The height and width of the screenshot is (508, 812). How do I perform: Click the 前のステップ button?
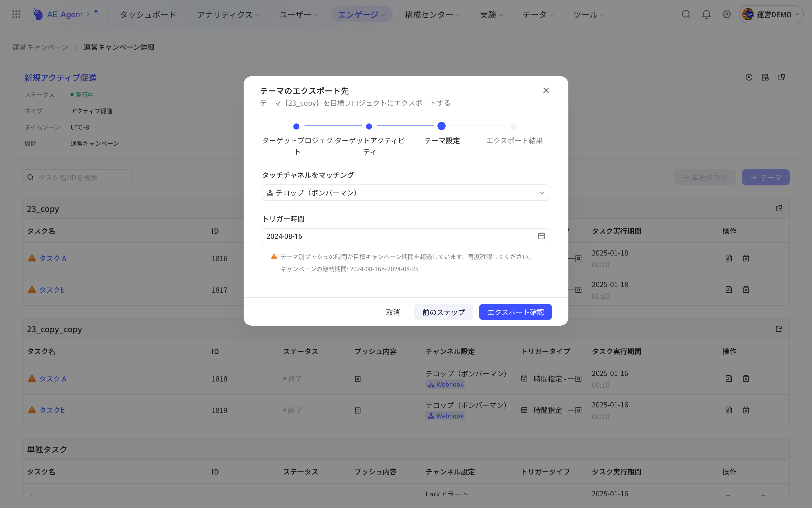pyautogui.click(x=443, y=312)
